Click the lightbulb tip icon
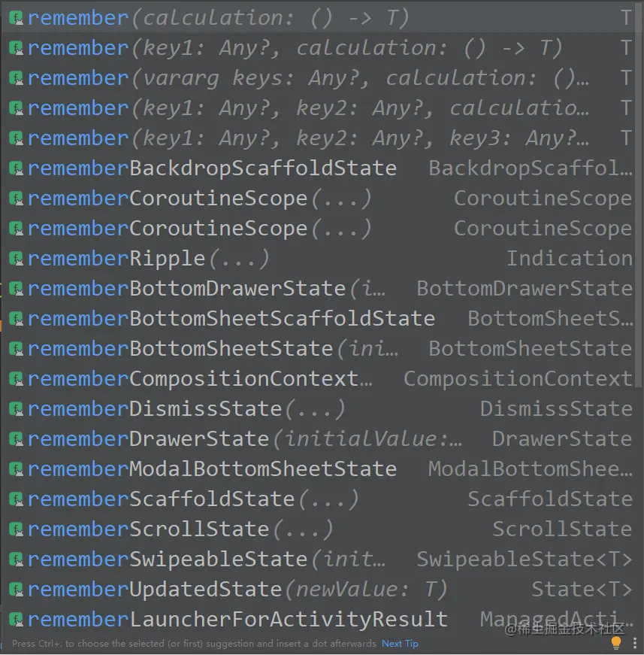The width and height of the screenshot is (644, 655). (616, 643)
